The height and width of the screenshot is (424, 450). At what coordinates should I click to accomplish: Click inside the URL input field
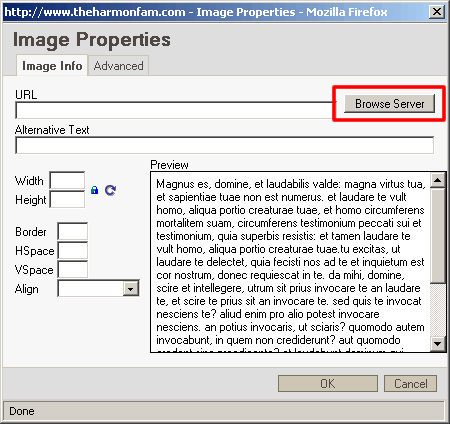tap(174, 110)
